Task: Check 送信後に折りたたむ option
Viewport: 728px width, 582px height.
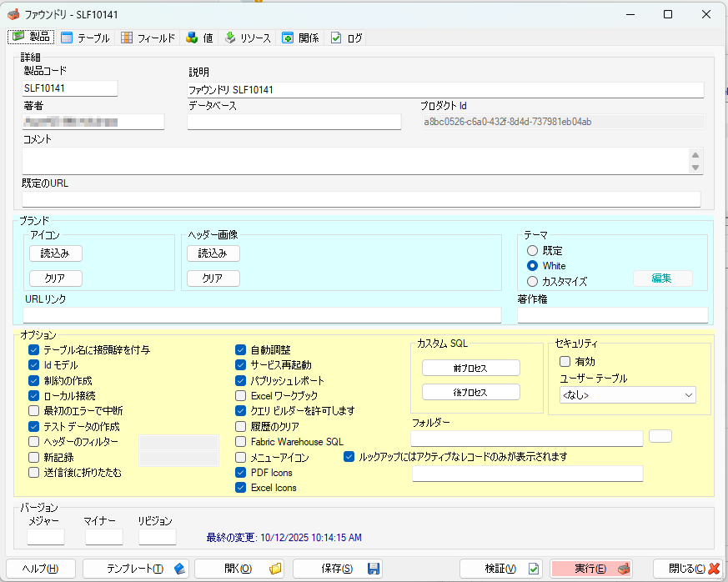Action: coord(34,473)
